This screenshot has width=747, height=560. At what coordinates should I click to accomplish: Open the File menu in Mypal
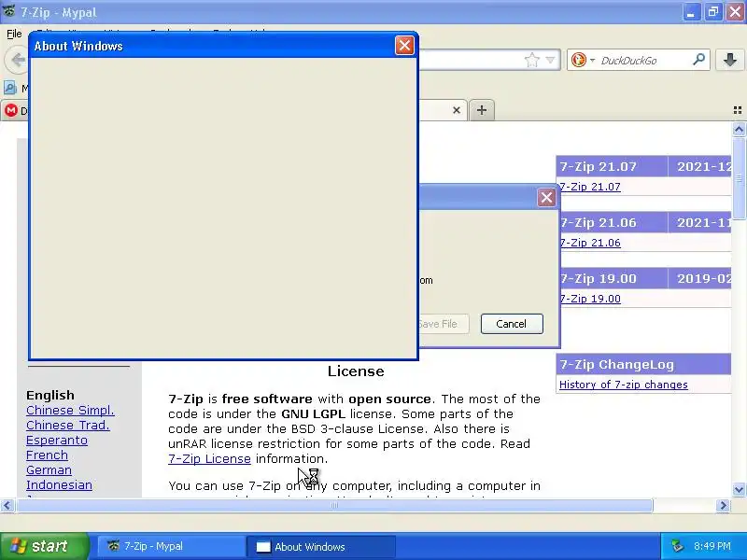14,34
